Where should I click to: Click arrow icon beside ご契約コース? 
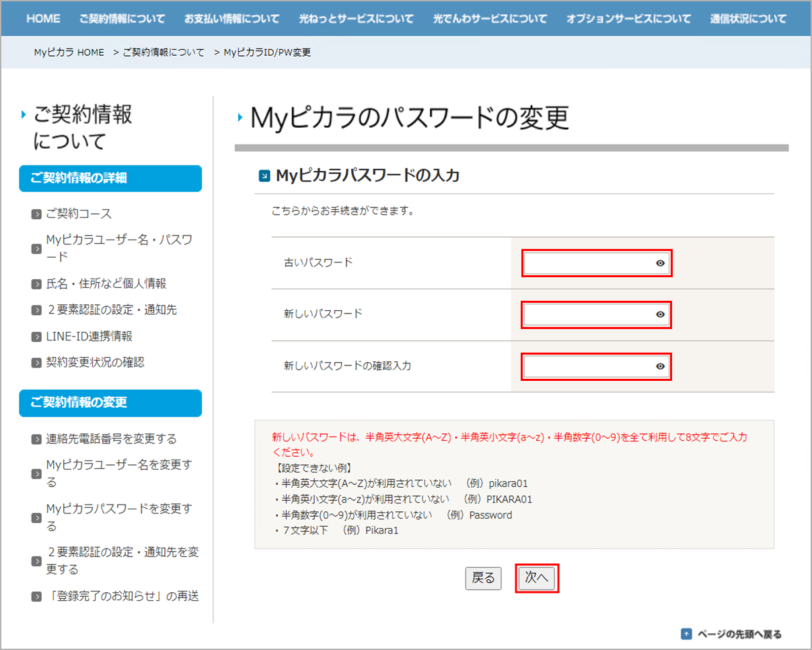36,215
